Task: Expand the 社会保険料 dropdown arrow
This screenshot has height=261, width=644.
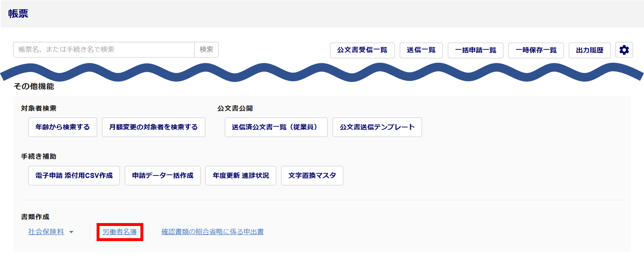Action: 71,232
